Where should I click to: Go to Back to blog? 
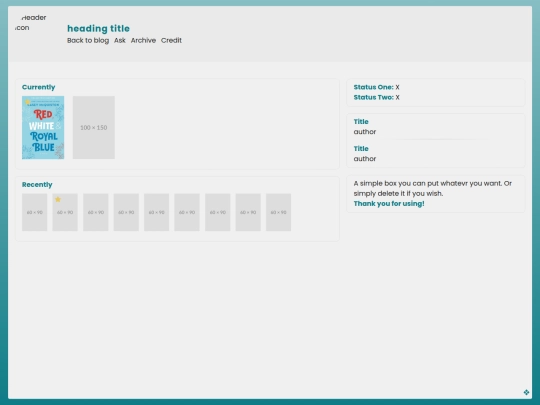(x=88, y=40)
